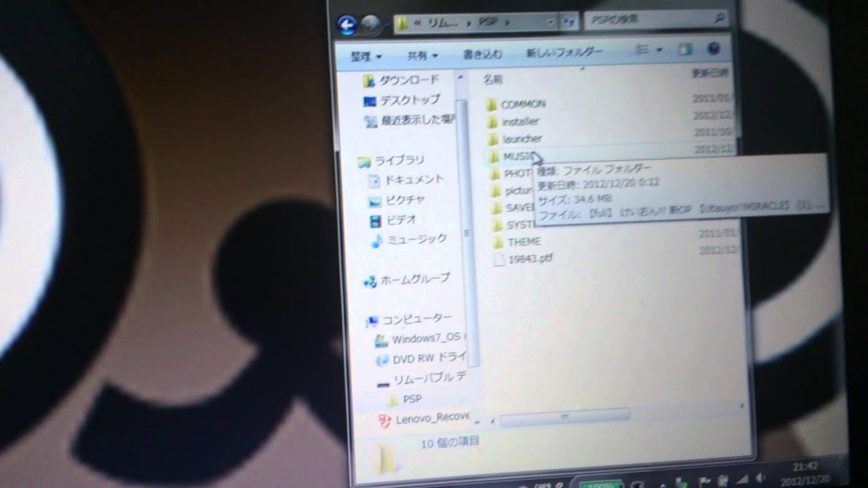Select the リムーバブル ディスク entry
Screen dimensions: 868x488
421,379
